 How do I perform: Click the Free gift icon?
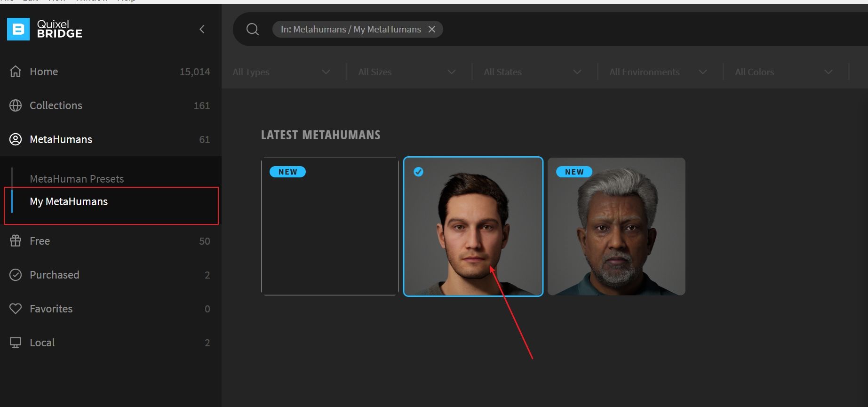pos(16,241)
